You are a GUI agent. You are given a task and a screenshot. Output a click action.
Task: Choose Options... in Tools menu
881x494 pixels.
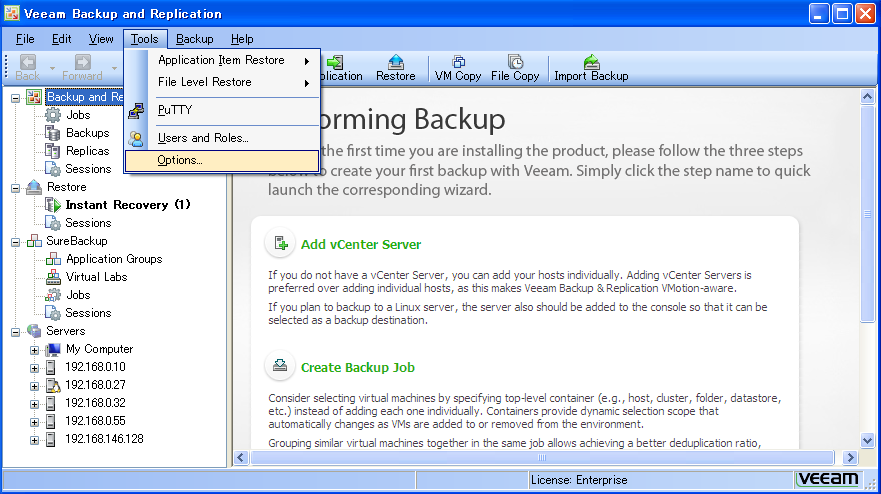point(222,160)
